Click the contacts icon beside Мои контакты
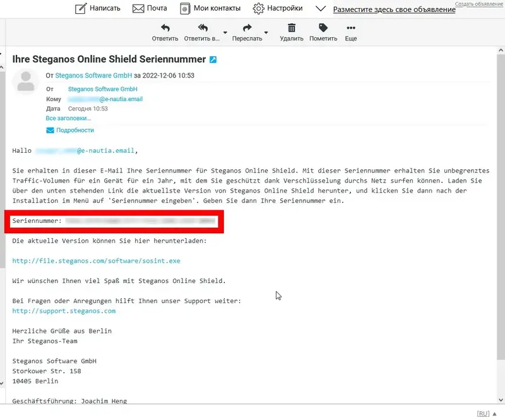This screenshot has height=420, width=505. 184,8
